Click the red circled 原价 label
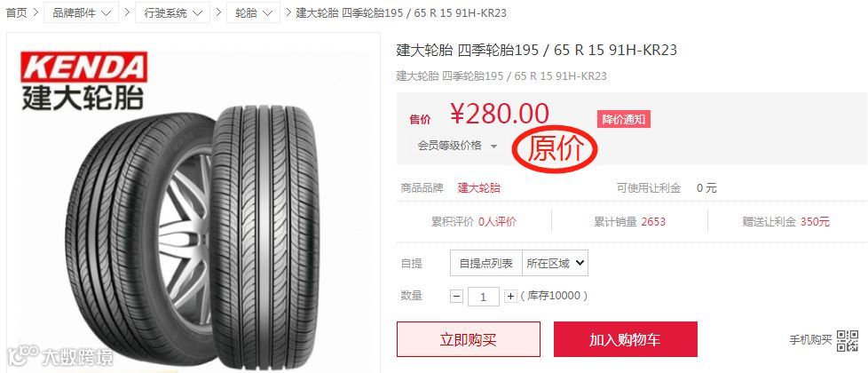The height and width of the screenshot is (373, 868). point(556,149)
